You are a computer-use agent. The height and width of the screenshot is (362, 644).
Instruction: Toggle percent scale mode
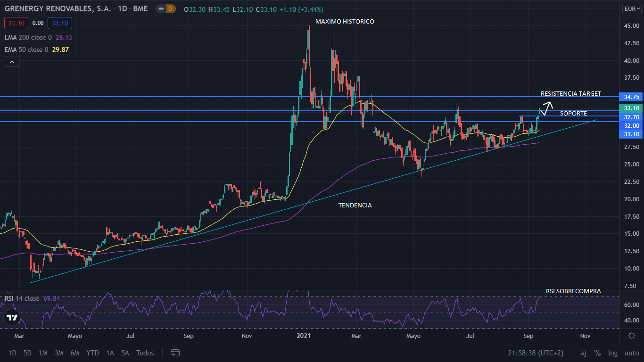[597, 353]
